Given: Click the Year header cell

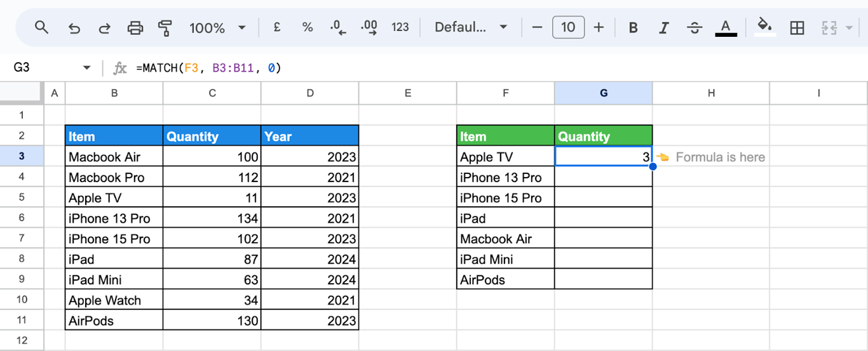Looking at the screenshot, I should pos(310,136).
